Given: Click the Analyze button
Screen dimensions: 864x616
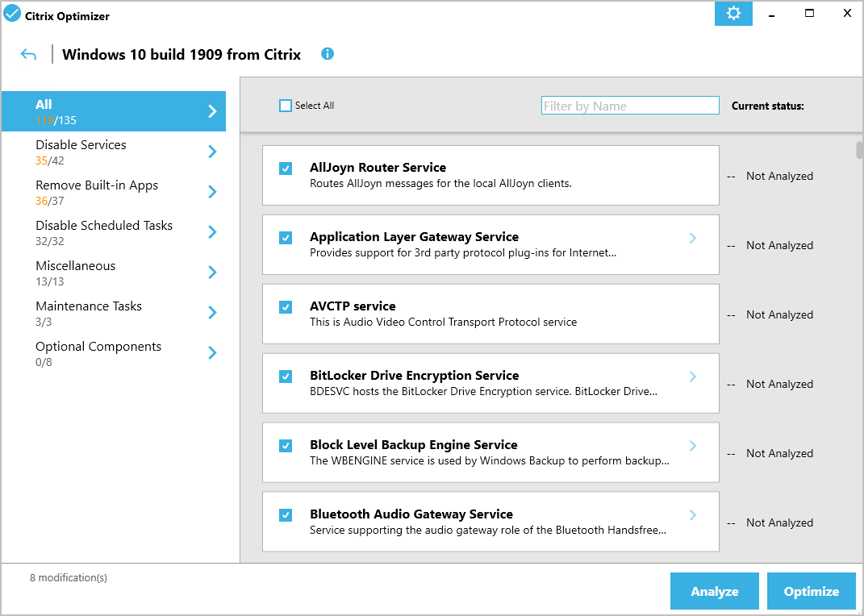Looking at the screenshot, I should point(715,591).
